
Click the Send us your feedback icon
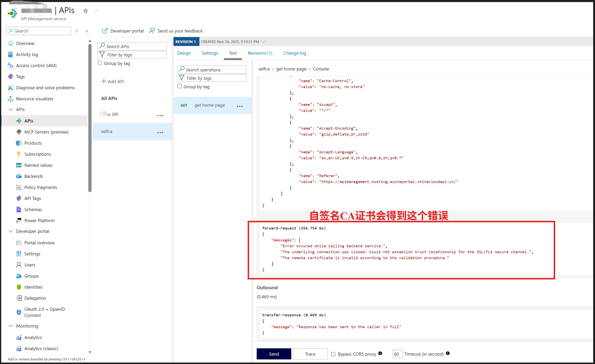tap(152, 31)
